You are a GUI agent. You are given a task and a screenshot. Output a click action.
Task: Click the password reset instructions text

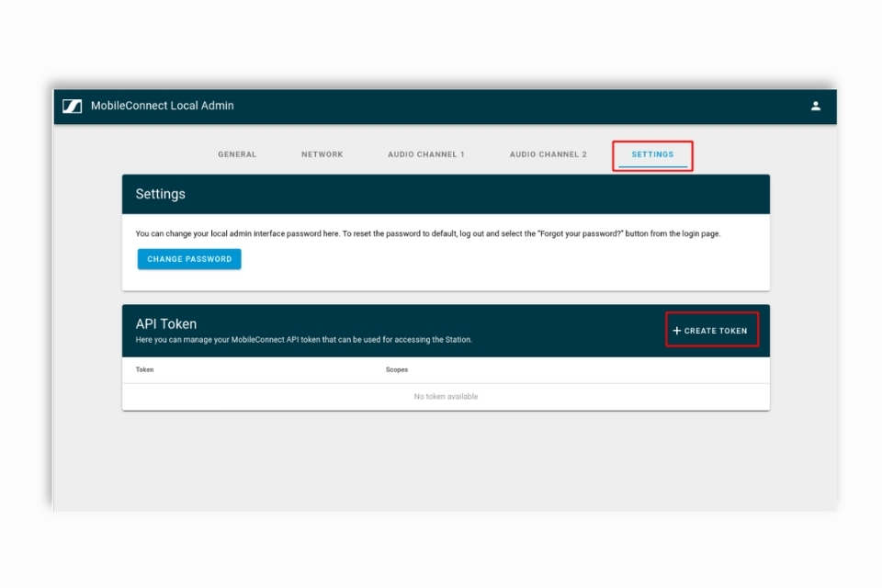point(427,233)
